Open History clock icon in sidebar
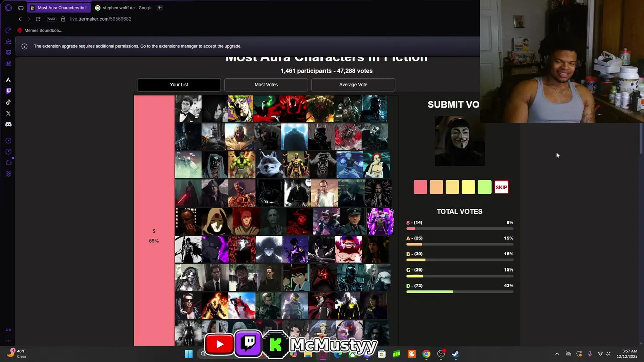The image size is (644, 362). (8, 152)
